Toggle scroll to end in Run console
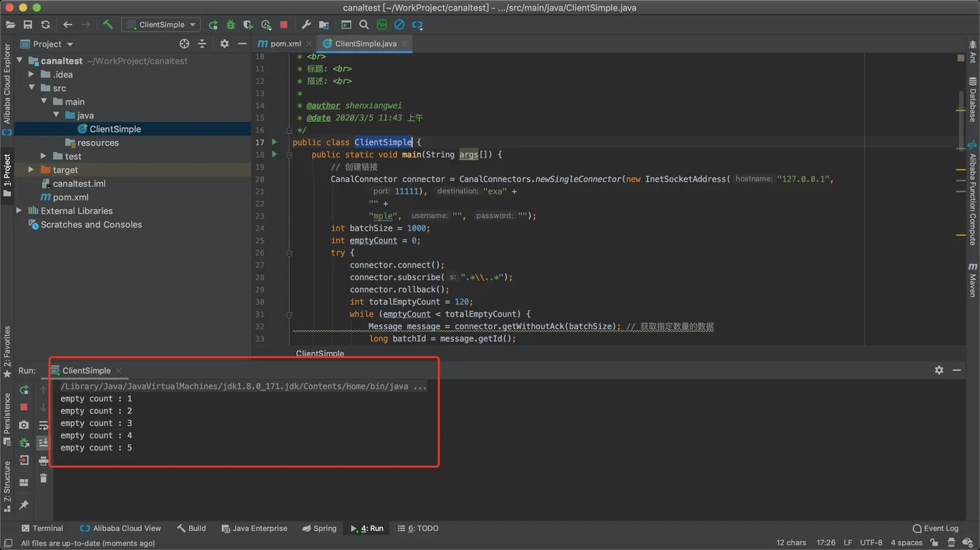 pos(43,443)
